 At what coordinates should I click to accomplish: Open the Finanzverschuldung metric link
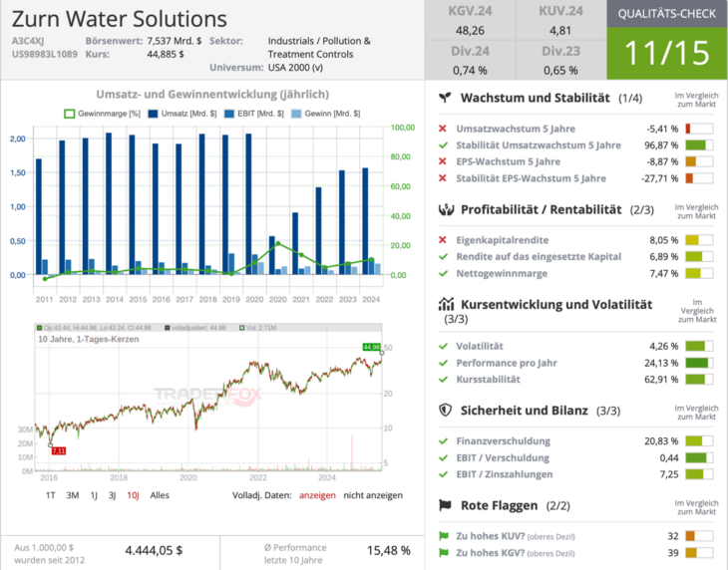click(504, 441)
